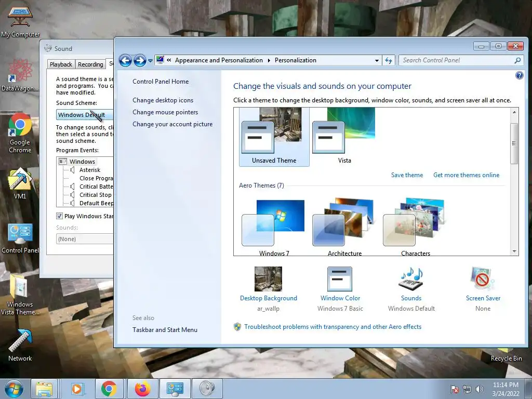Image resolution: width=532 pixels, height=399 pixels.
Task: Open the Control Panel desktop icon
Action: point(20,238)
